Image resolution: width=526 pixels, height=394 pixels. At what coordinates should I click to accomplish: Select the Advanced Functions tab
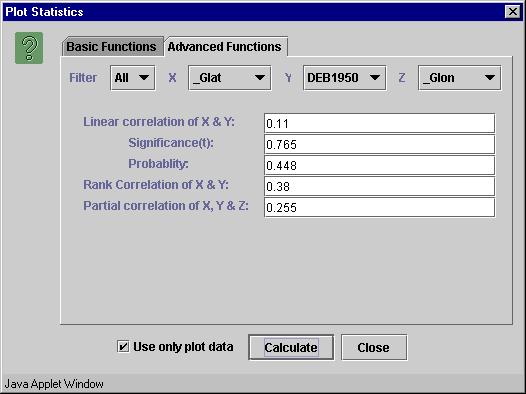coord(225,47)
